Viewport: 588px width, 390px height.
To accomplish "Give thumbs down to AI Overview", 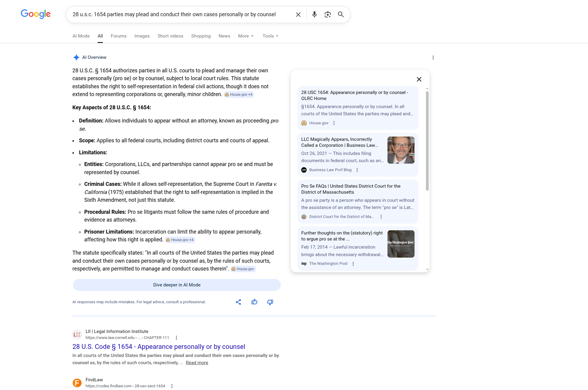I will 270,302.
